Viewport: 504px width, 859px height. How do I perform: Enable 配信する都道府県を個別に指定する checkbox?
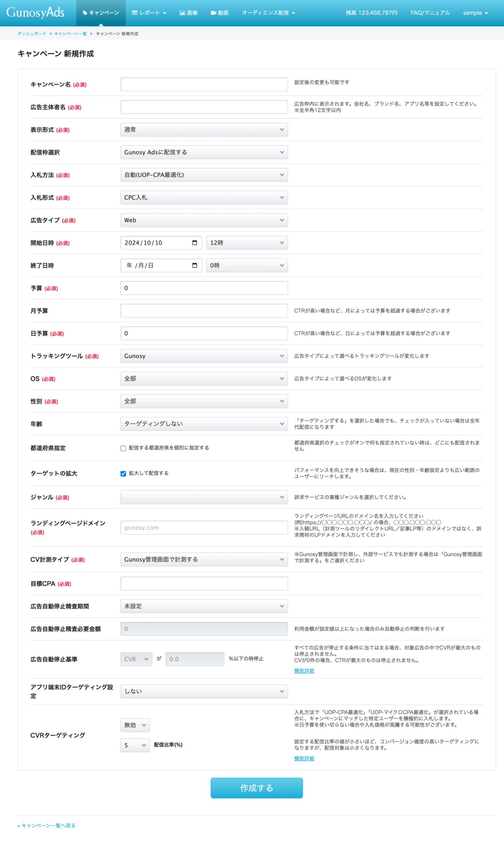(123, 448)
